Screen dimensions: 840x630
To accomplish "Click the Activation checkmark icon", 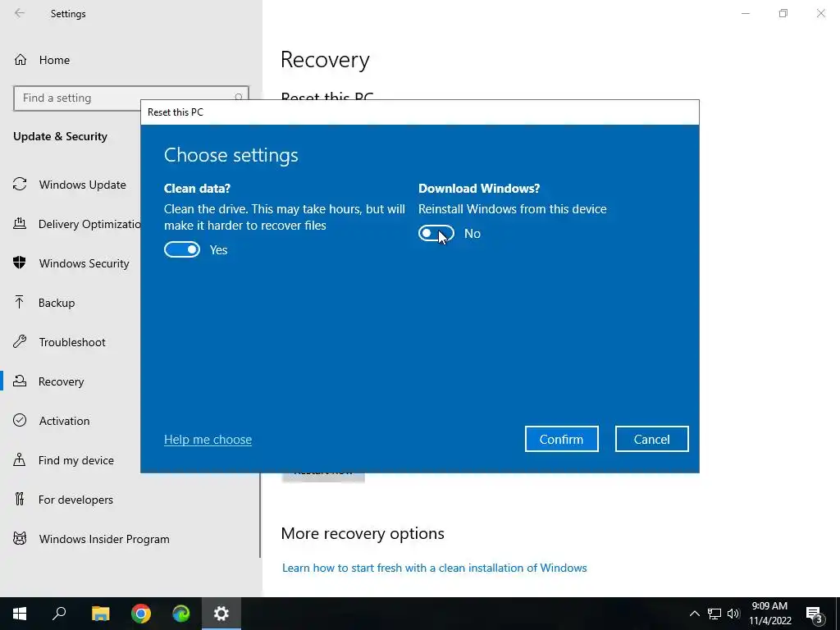I will [20, 420].
